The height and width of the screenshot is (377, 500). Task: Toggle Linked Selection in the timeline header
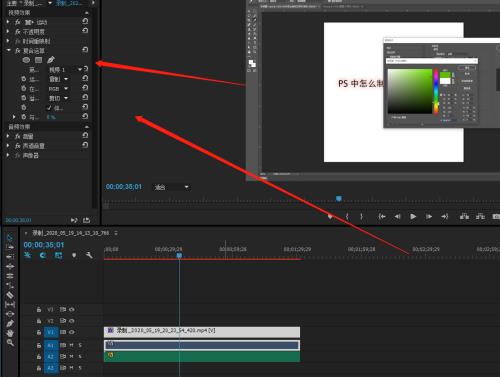pos(58,255)
